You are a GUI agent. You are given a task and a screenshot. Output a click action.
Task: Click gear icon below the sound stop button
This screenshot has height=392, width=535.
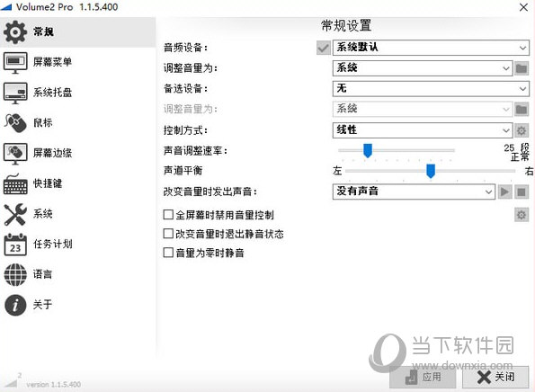click(522, 215)
